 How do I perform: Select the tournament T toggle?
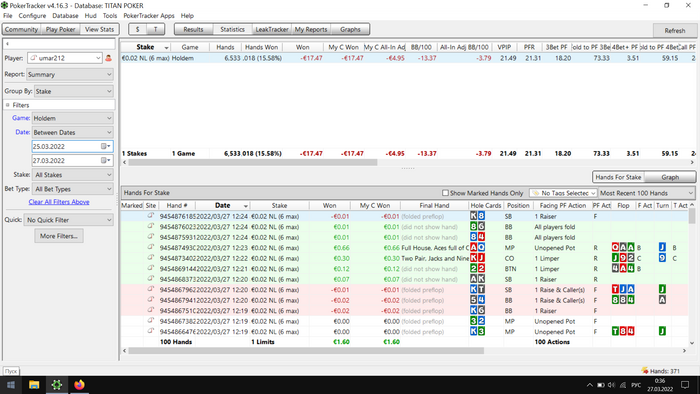pos(155,29)
